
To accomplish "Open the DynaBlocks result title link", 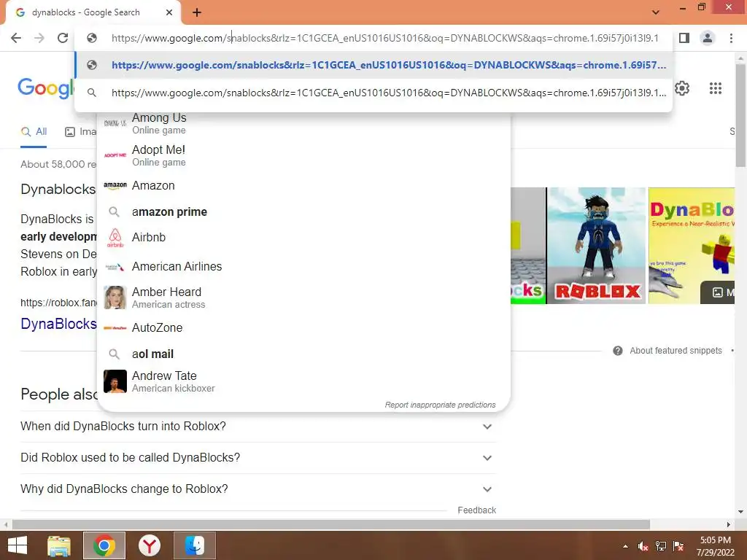I will point(58,324).
